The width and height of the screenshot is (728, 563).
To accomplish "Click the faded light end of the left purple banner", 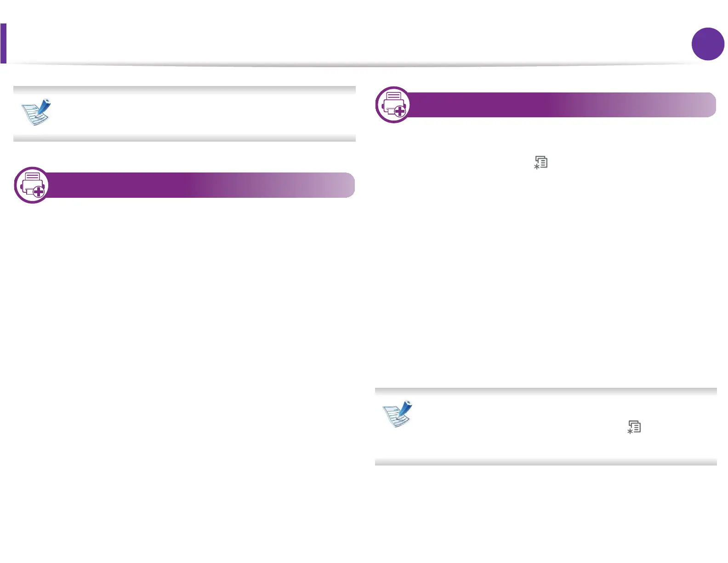I will pyautogui.click(x=336, y=185).
